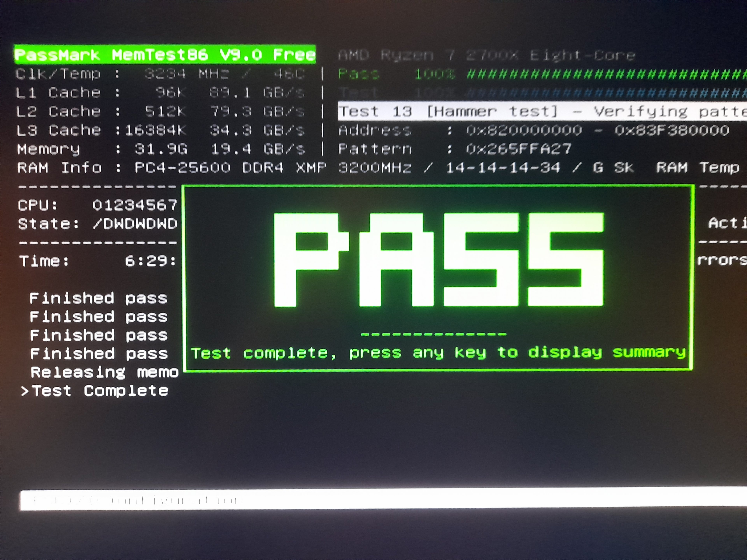Click the RAM Info line
Viewport: 747px width, 560px height.
324,167
